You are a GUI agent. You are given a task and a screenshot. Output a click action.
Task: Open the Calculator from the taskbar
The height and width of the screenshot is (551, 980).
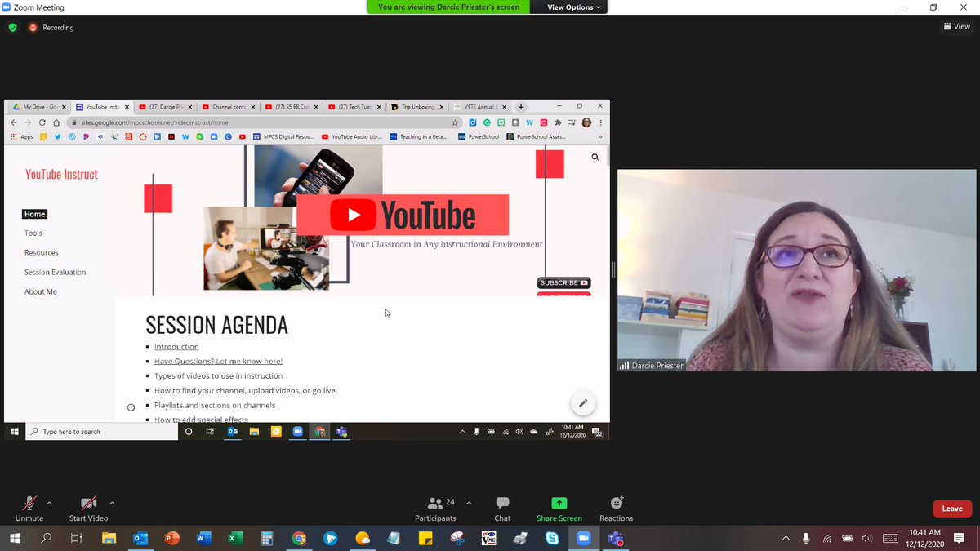pyautogui.click(x=266, y=539)
